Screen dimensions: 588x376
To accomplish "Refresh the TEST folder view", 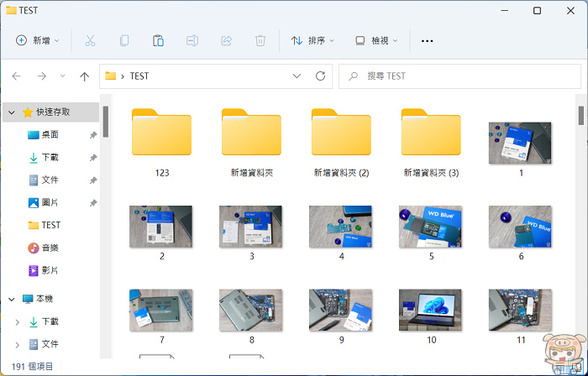I will 320,76.
